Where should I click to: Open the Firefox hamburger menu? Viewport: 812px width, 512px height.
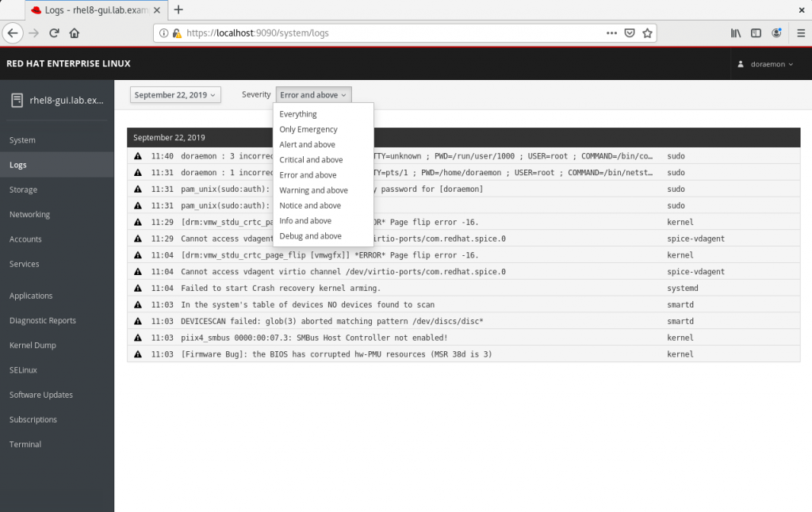click(x=801, y=33)
